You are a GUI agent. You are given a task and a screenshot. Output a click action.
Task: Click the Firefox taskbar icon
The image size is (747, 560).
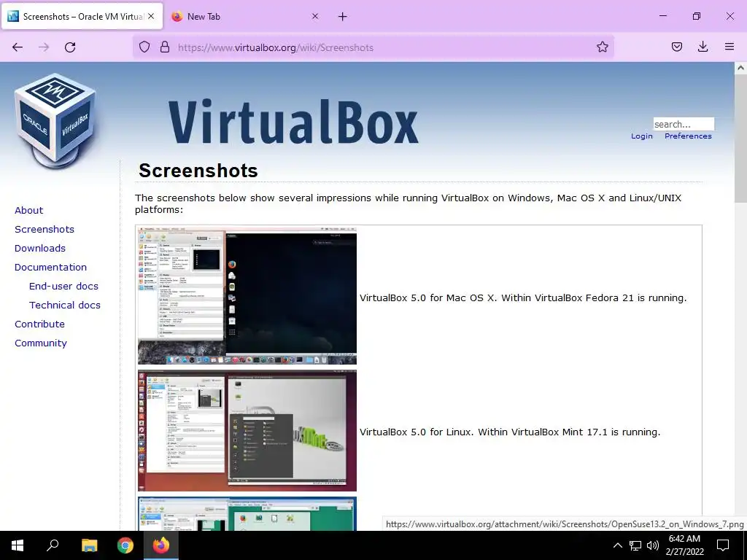(x=161, y=545)
